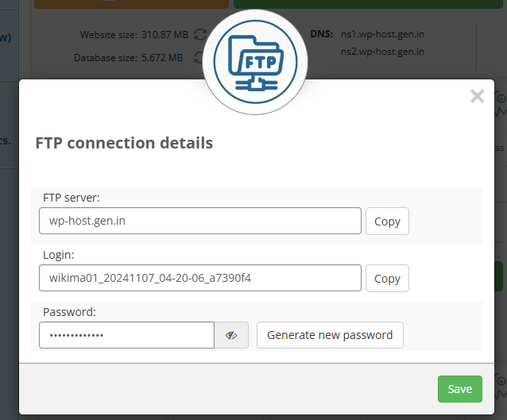Click the FTP folder icon above the dialog

point(255,62)
